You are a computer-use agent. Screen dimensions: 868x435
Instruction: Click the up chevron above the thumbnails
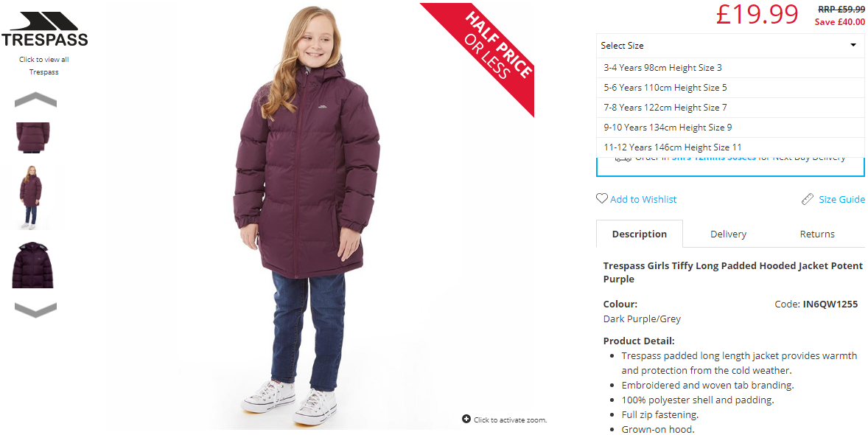pyautogui.click(x=35, y=100)
